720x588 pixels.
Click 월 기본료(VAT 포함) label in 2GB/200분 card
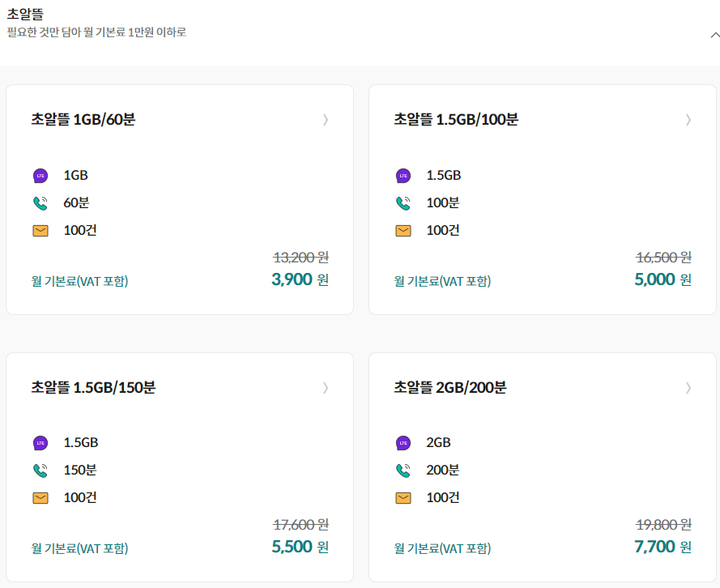442,548
